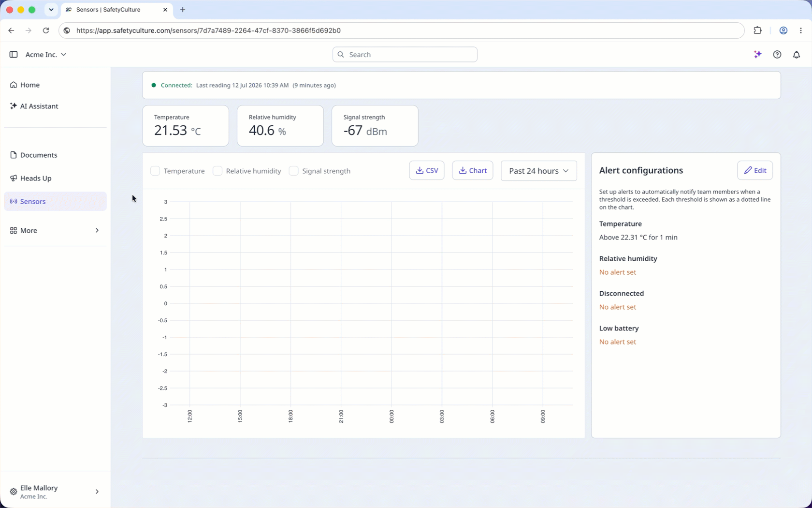Close the Sensors SafetyCulture tab
The width and height of the screenshot is (812, 508).
[x=165, y=10]
